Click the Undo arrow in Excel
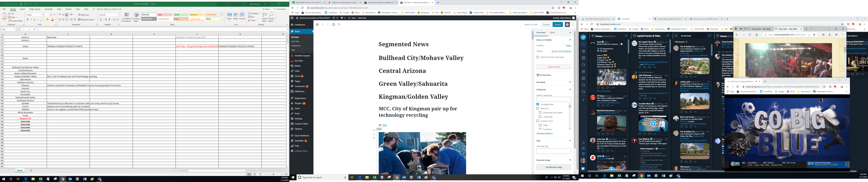Viewport: 868px width, 182px height. point(25,4)
